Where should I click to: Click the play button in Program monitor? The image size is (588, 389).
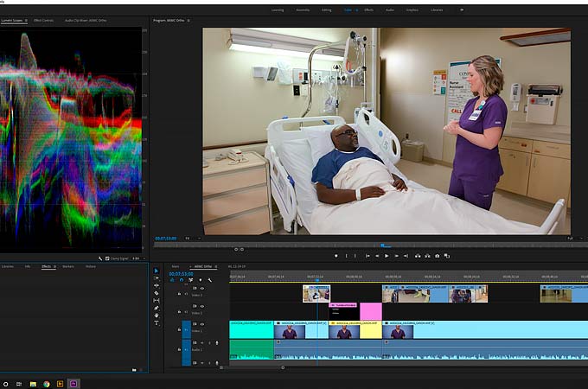[x=387, y=256]
